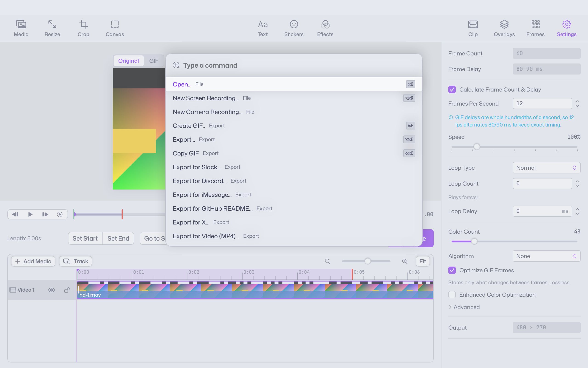Click the Frames Per Second stepper arrows
Viewport: 588px width, 368px height.
point(578,104)
